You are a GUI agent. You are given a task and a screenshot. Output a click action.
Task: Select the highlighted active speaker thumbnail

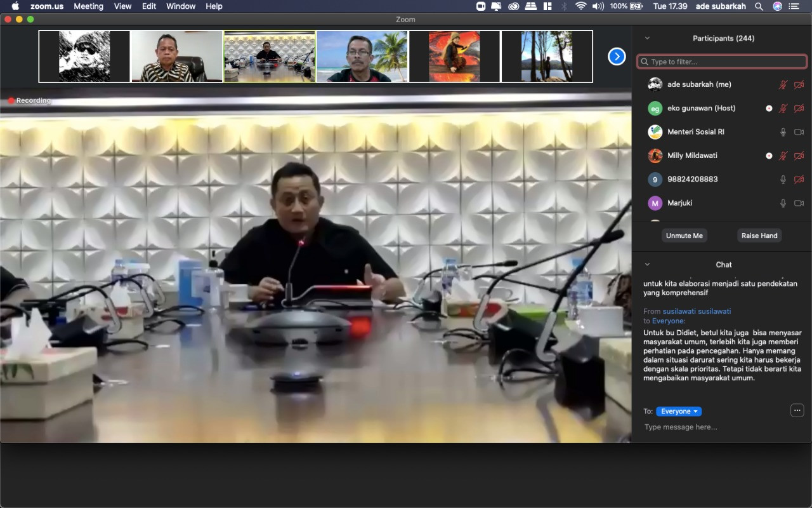pyautogui.click(x=270, y=57)
